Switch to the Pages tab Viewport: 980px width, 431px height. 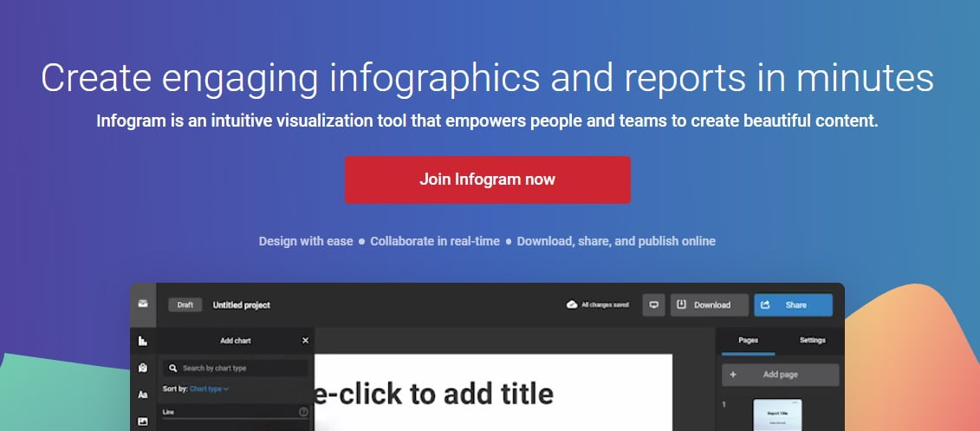748,340
